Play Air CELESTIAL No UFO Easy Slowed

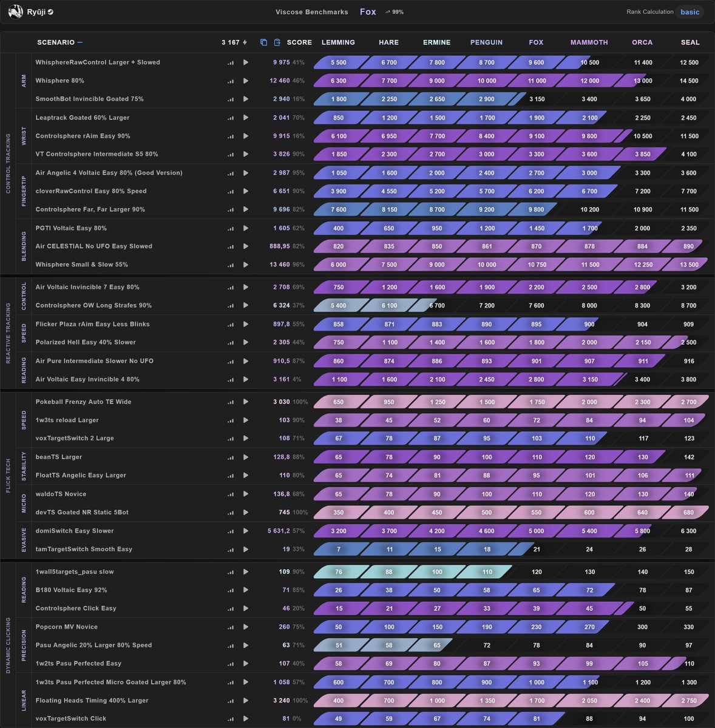pyautogui.click(x=246, y=246)
